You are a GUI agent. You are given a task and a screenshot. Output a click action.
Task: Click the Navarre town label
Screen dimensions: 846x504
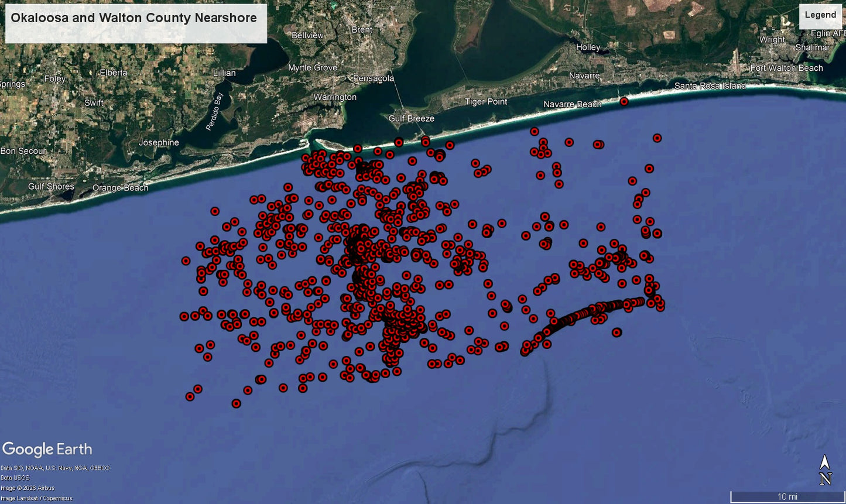tap(584, 76)
